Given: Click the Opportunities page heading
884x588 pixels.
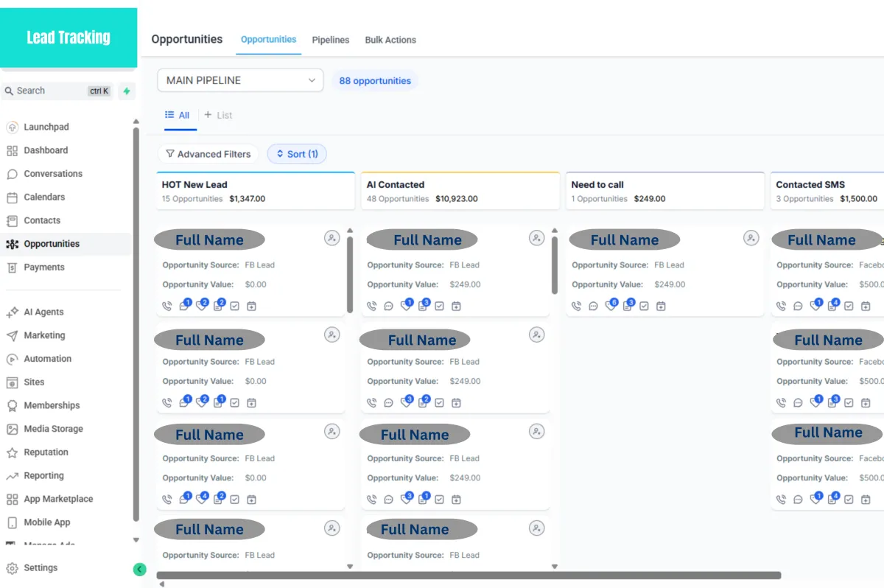Looking at the screenshot, I should tap(187, 39).
